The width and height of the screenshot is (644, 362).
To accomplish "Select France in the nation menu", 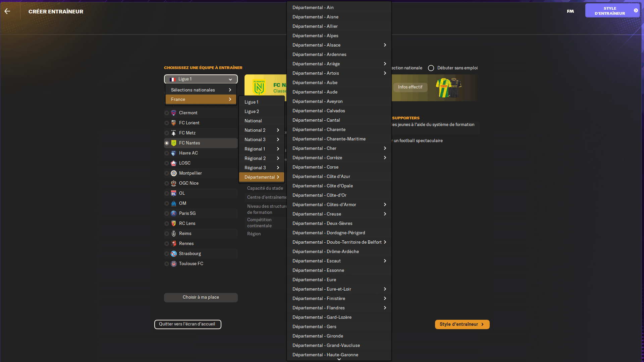I will point(201,99).
